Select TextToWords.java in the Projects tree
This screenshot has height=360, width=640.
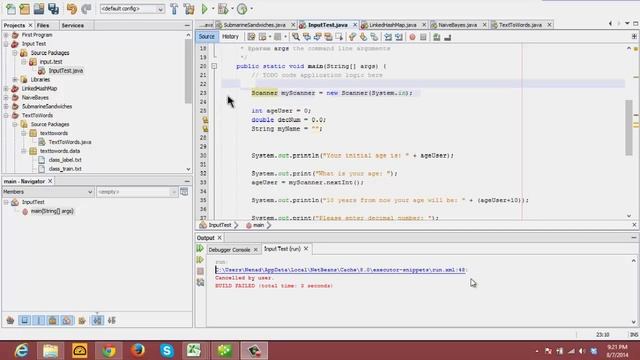point(70,142)
